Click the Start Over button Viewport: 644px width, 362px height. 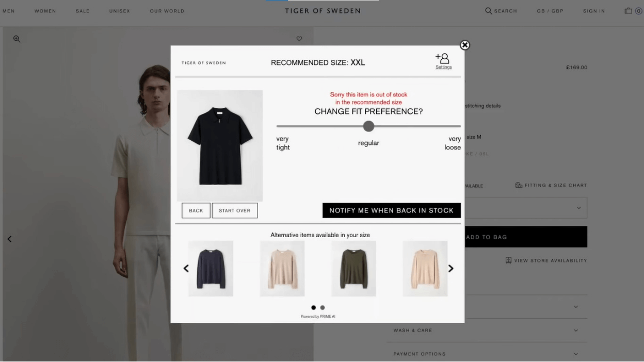click(x=235, y=210)
